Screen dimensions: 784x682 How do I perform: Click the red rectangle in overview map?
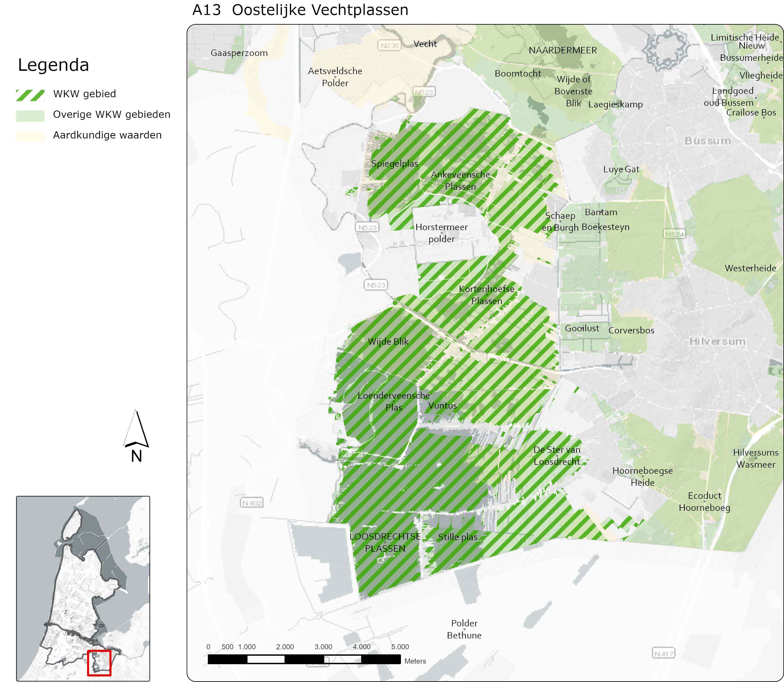tap(99, 663)
